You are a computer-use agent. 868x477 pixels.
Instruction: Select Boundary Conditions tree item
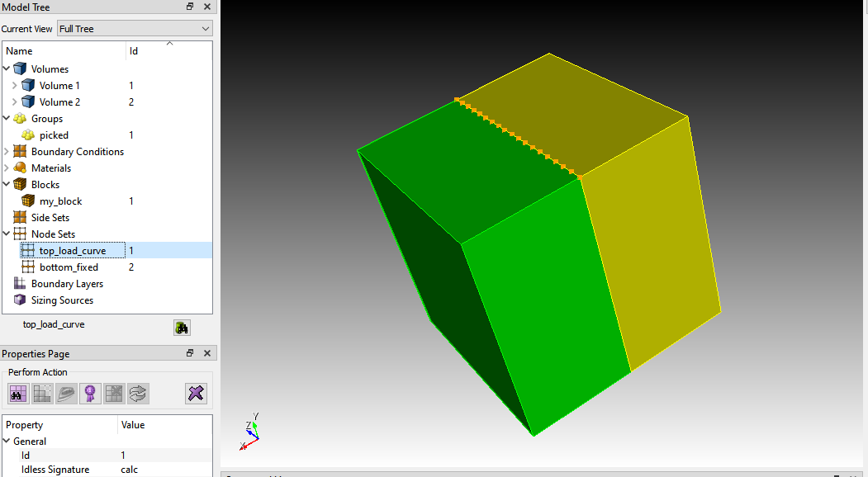click(x=78, y=152)
